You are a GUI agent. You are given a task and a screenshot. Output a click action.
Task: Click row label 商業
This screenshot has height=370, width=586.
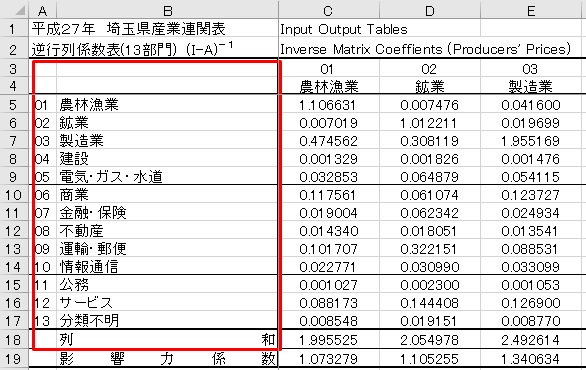[x=74, y=195]
